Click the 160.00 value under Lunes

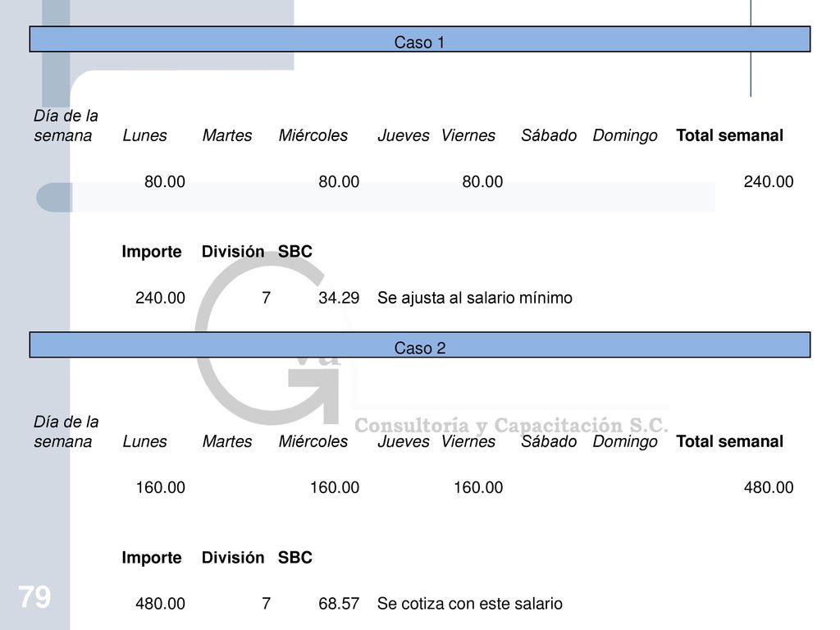(x=160, y=487)
